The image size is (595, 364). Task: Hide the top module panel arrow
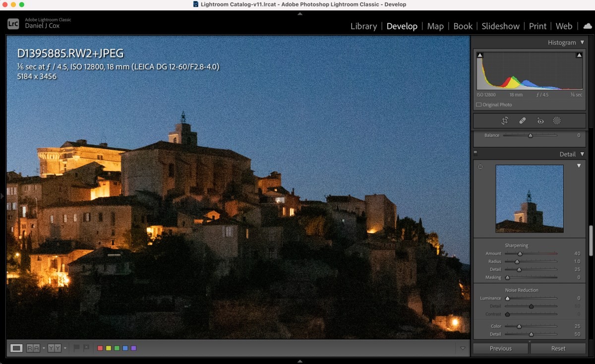coord(299,14)
